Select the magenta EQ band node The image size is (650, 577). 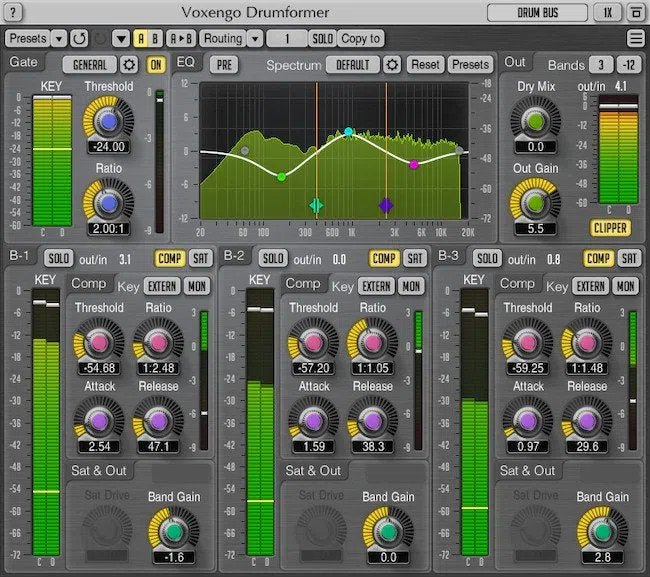pos(414,165)
